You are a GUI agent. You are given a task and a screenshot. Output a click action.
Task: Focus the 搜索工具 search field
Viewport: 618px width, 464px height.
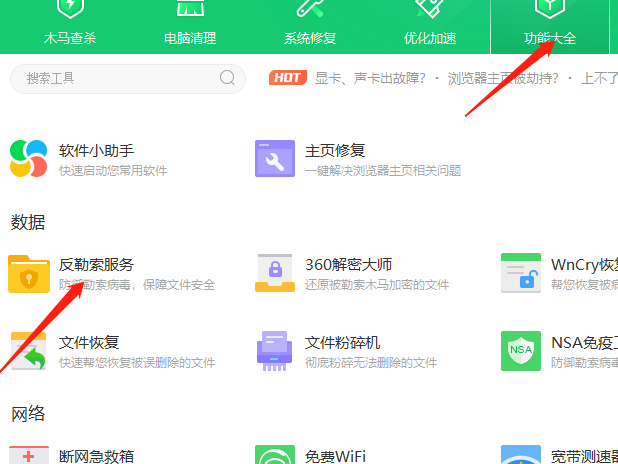[128, 78]
